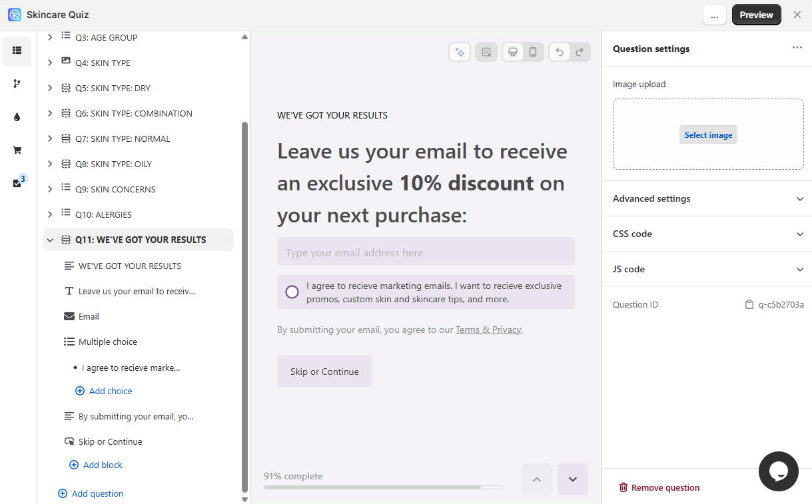Open the logic branching sidebar panel
The height and width of the screenshot is (504, 812).
point(17,83)
